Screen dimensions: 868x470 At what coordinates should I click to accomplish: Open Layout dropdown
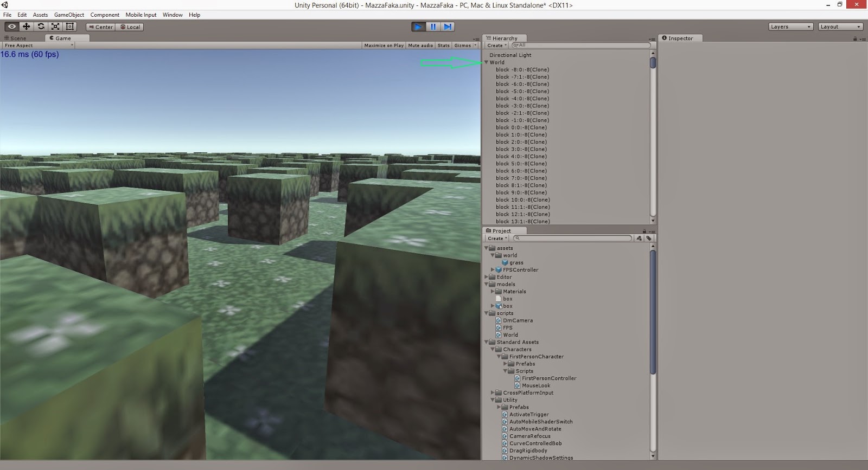840,27
